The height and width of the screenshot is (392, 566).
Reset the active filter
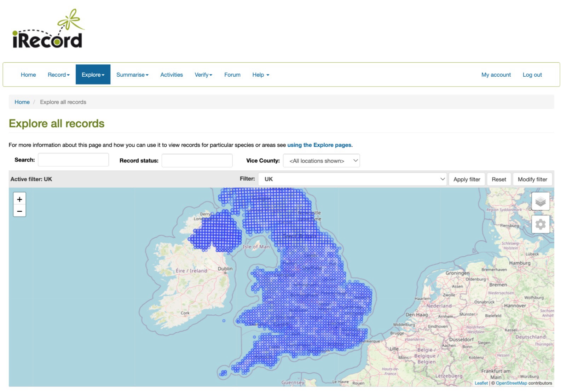tap(499, 180)
